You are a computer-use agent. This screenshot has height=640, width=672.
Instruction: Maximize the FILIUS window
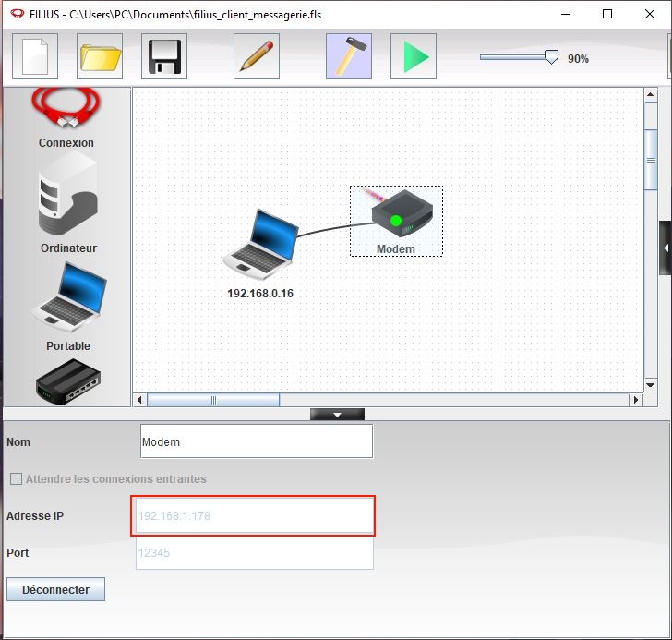[607, 14]
